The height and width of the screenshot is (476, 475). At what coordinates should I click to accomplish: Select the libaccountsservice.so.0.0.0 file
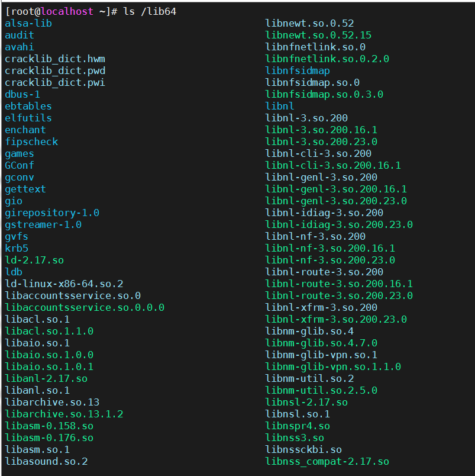pos(85,307)
